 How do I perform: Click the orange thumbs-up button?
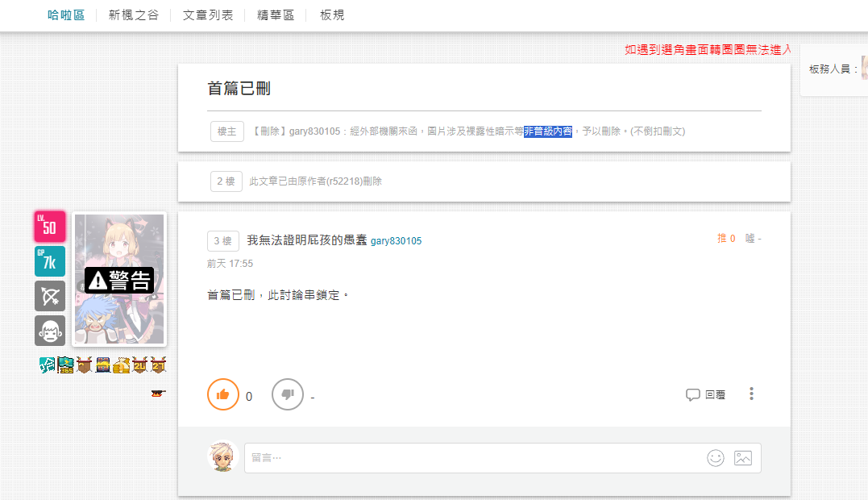pos(223,394)
